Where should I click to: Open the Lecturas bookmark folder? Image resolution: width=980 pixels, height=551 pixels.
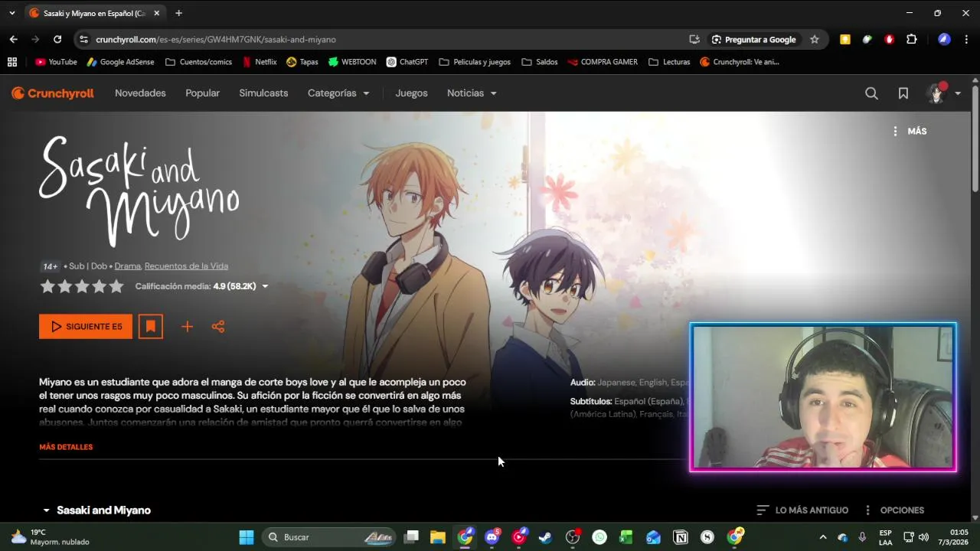point(669,62)
